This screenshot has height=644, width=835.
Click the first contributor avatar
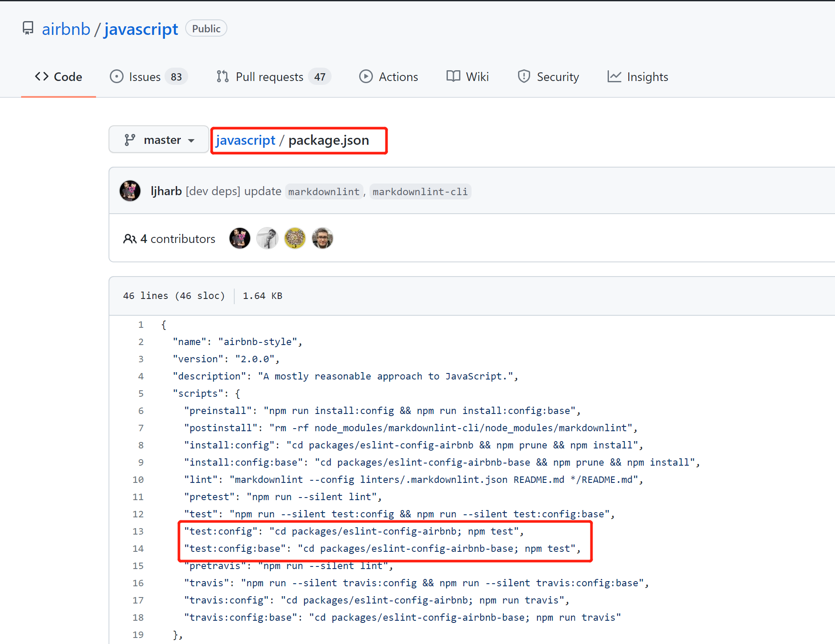(240, 238)
